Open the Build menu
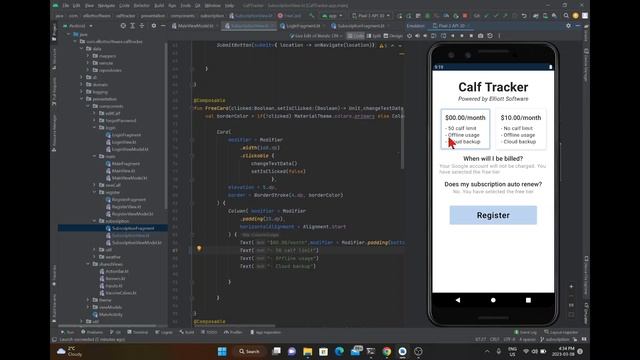This screenshot has width=640, height=360. (x=159, y=6)
